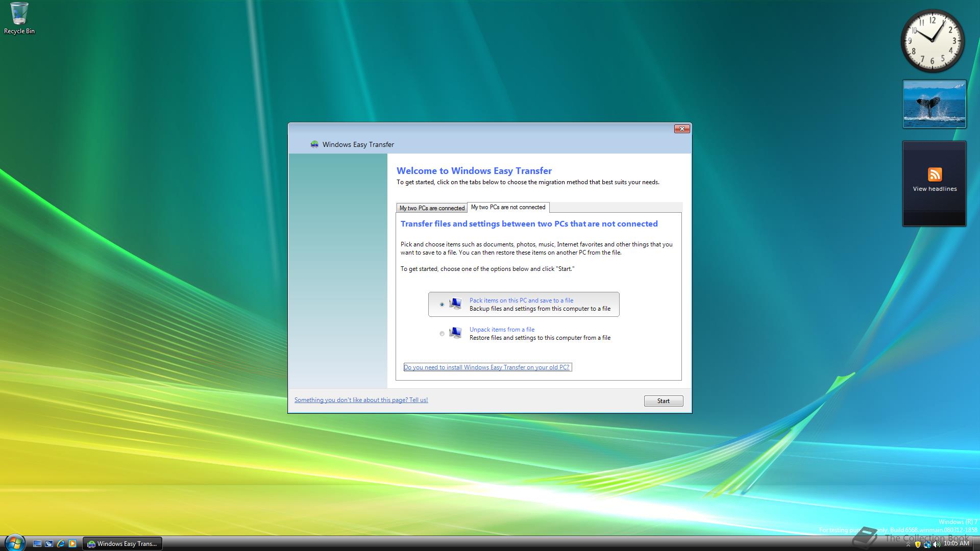Click Show Desktop quick launch icon
The height and width of the screenshot is (551, 980).
(x=37, y=544)
